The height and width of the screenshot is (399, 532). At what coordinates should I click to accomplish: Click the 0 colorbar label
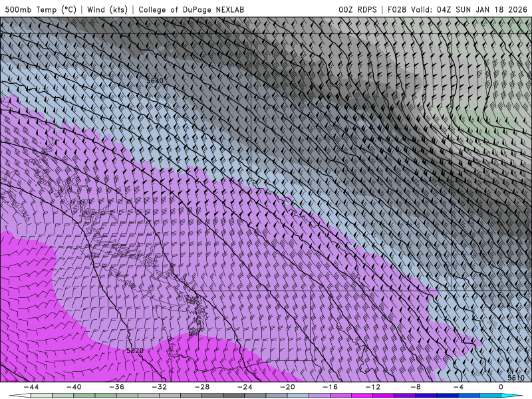(x=501, y=387)
